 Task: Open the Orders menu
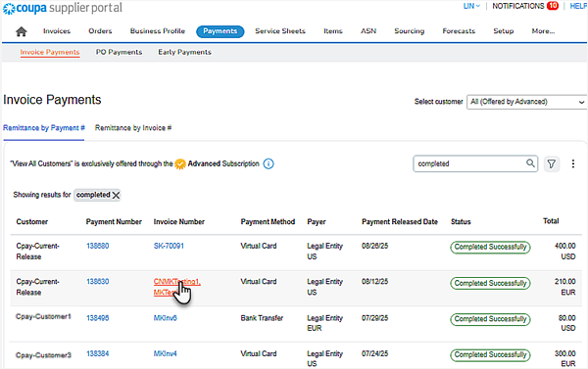100,31
